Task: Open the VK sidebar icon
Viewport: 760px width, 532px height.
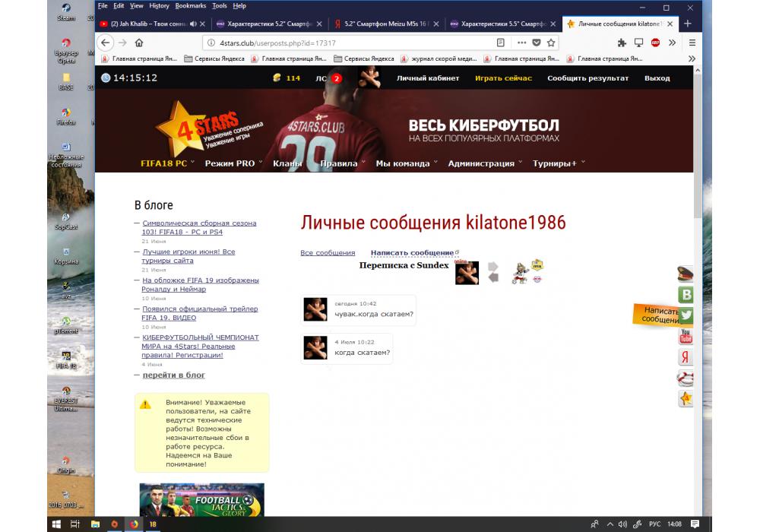Action: 686,295
